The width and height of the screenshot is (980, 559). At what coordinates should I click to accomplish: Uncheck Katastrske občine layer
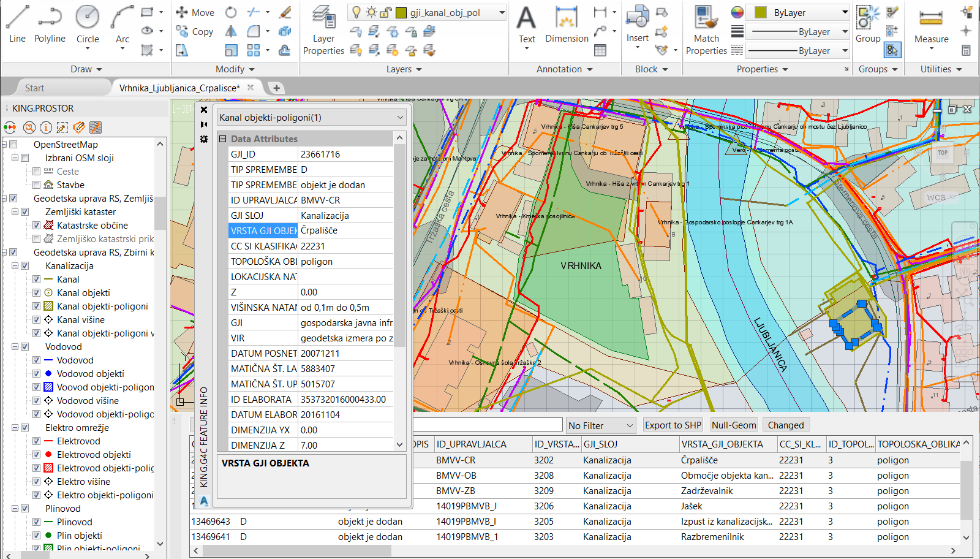tap(37, 226)
